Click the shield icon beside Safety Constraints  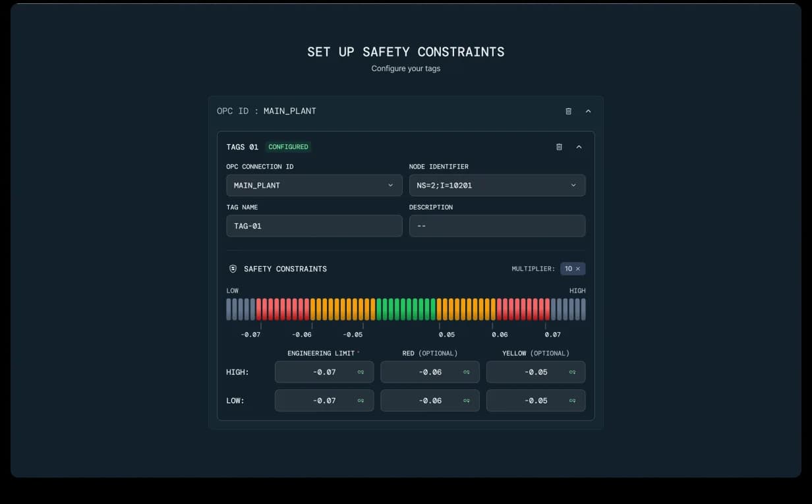tap(233, 269)
